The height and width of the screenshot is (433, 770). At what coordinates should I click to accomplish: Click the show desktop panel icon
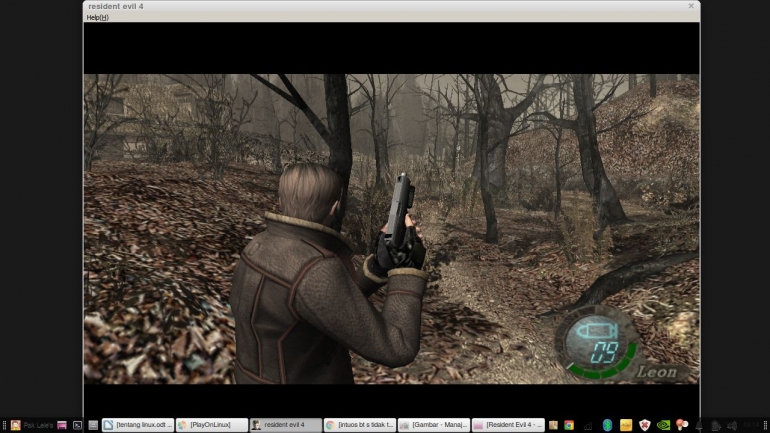(x=93, y=425)
